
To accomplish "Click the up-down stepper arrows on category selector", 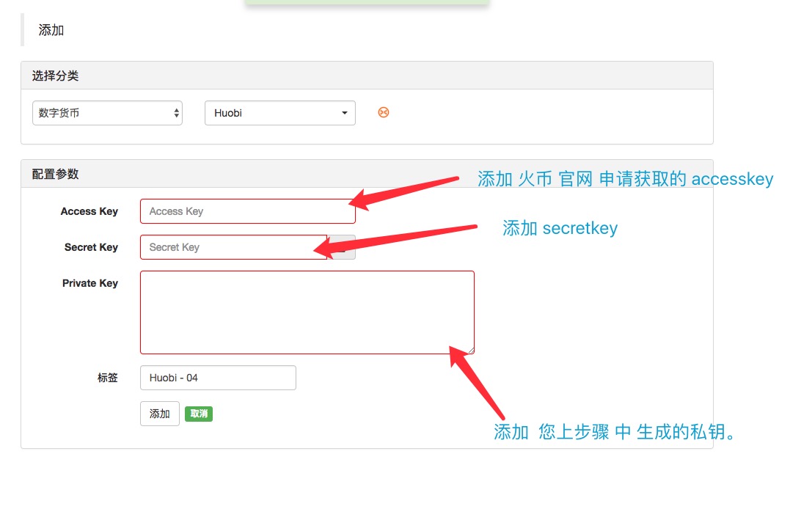I will (x=176, y=112).
